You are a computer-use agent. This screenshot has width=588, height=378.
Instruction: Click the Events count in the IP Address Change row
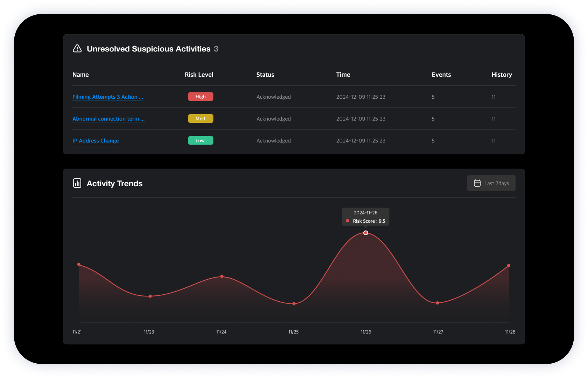(433, 141)
